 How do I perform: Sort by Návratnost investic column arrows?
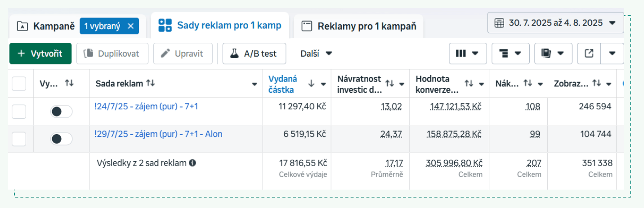pyautogui.click(x=389, y=83)
